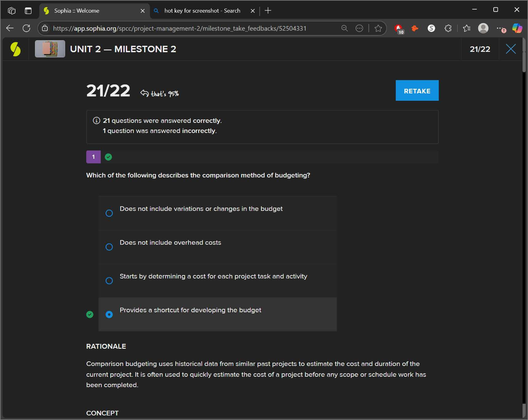
Task: Open the Extensions puzzle icon
Action: tap(448, 28)
